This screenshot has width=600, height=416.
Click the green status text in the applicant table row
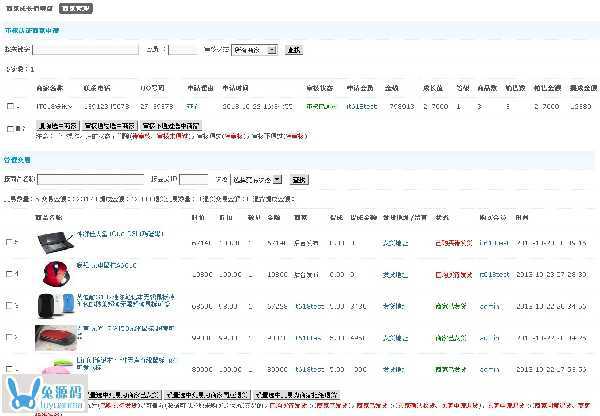tap(321, 106)
